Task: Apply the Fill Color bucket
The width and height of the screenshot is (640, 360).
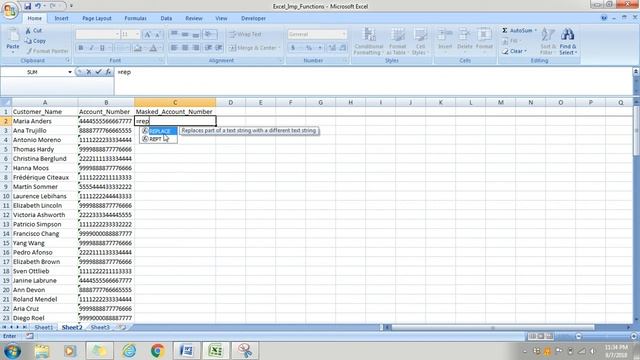Action: tap(138, 48)
